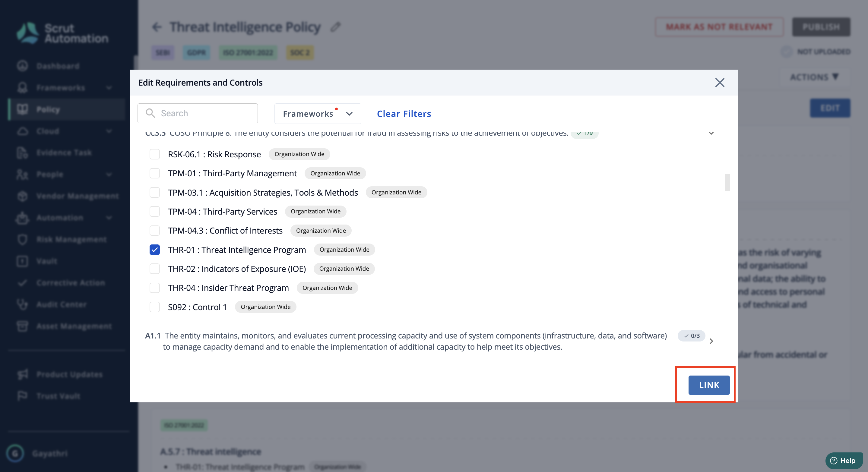
Task: Click the Corrective Action checkmark icon
Action: [22, 283]
